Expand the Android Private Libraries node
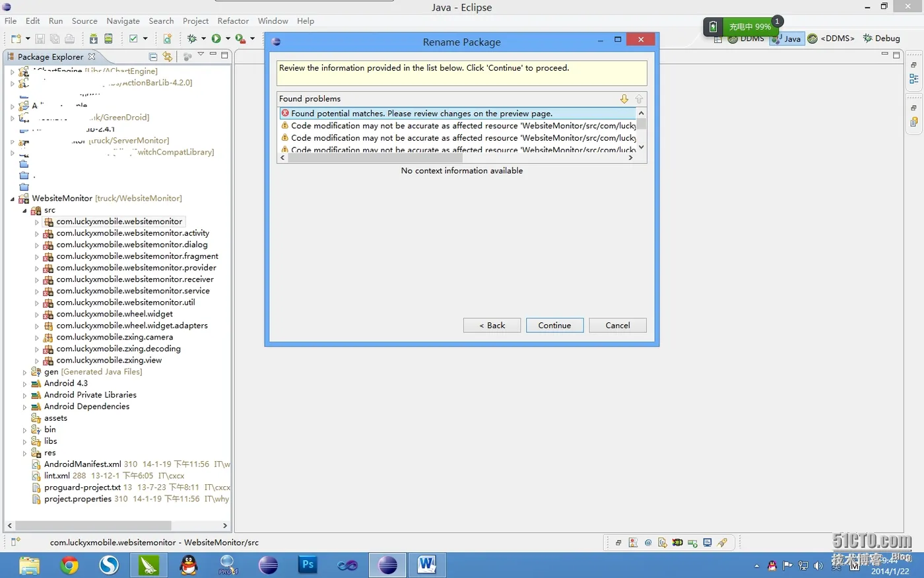 click(x=25, y=396)
